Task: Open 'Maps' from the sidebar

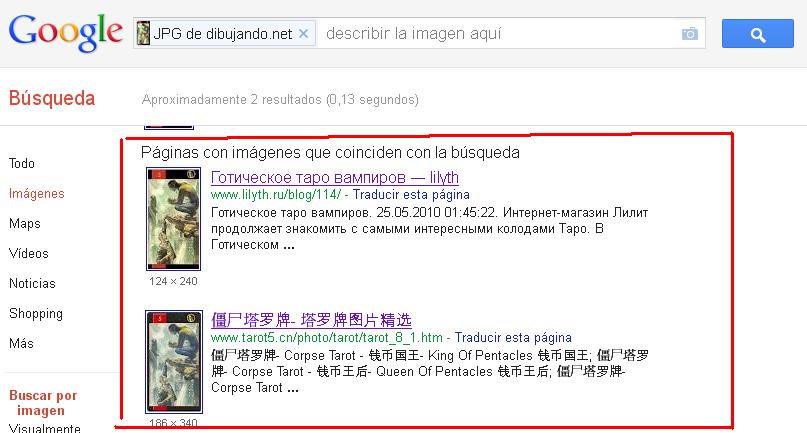Action: tap(25, 223)
